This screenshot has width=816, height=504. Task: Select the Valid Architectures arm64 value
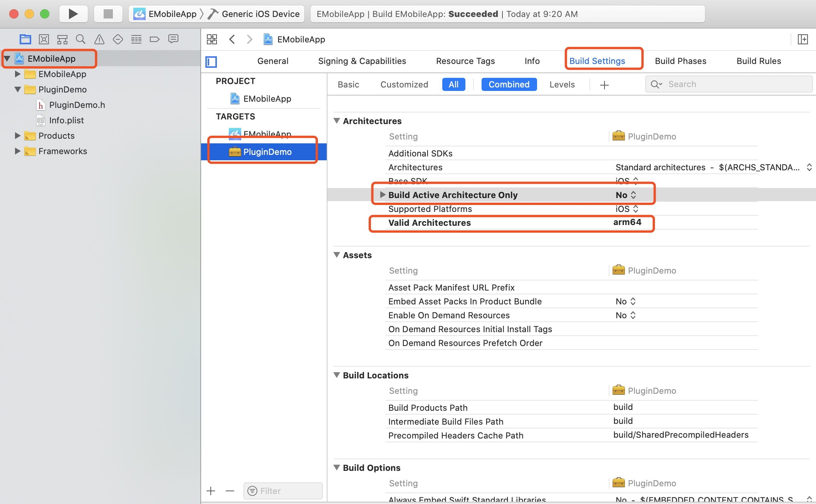point(627,222)
